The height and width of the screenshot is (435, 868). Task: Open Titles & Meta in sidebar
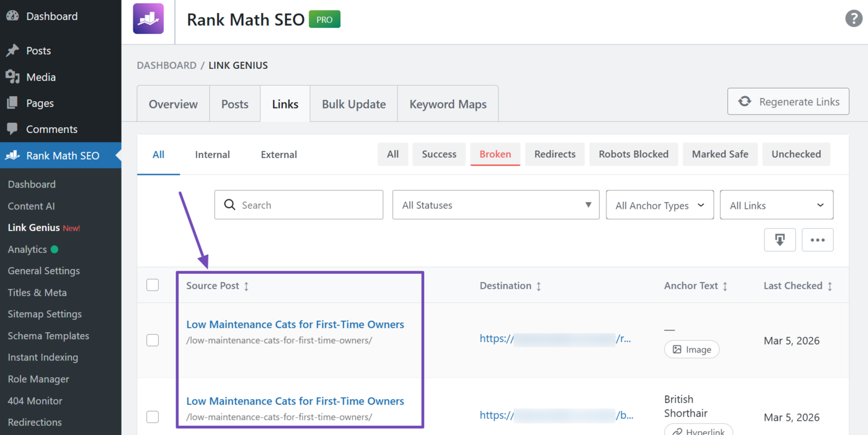pyautogui.click(x=37, y=292)
